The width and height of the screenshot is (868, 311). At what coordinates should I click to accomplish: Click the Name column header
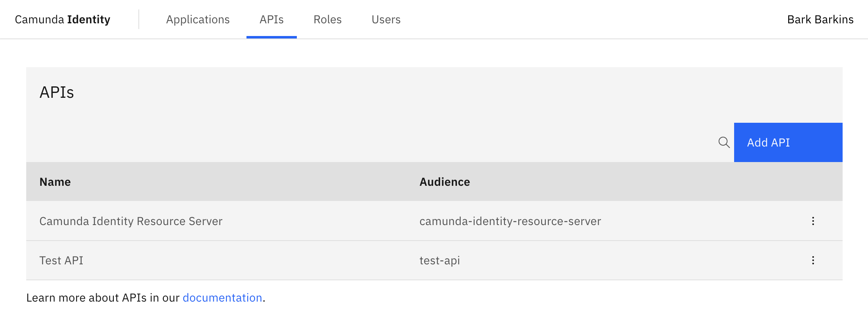click(55, 182)
